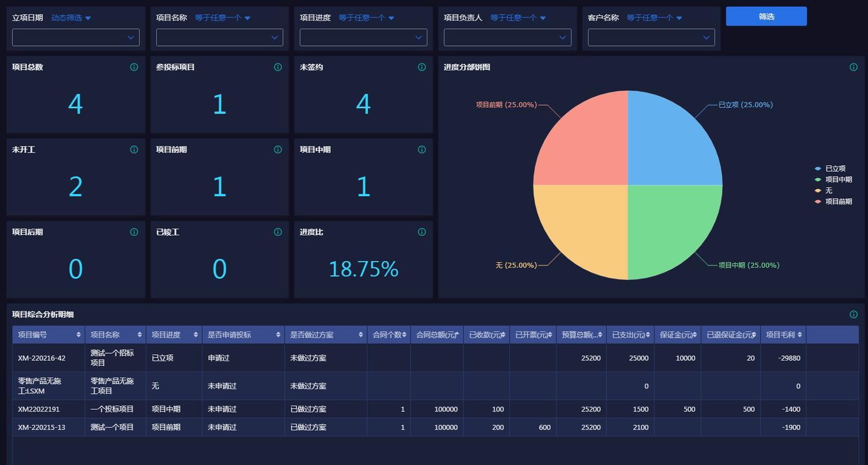This screenshot has width=868, height=465.
Task: Open the 动态筛选 filter options
Action: [x=71, y=17]
